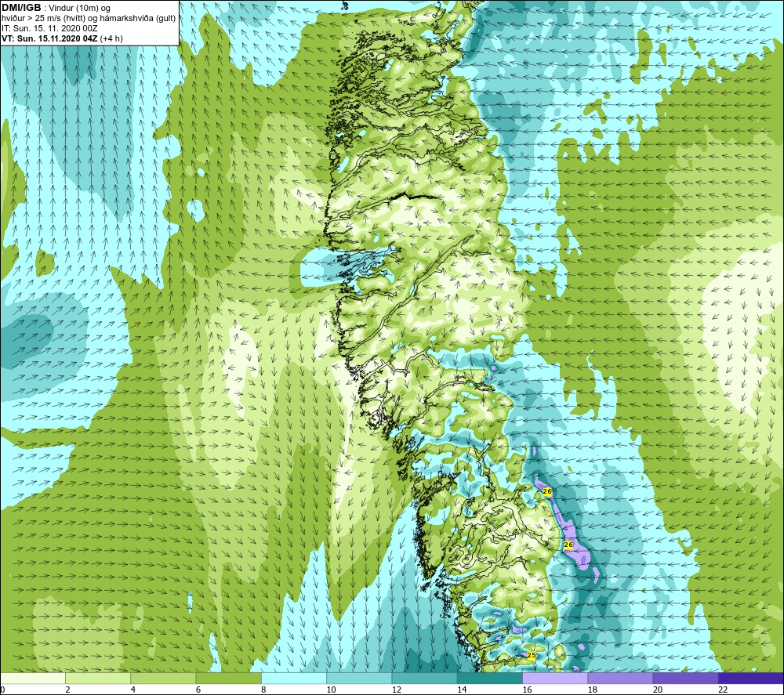Image resolution: width=784 pixels, height=695 pixels.
Task: Click the scale value 8
Action: click(263, 690)
